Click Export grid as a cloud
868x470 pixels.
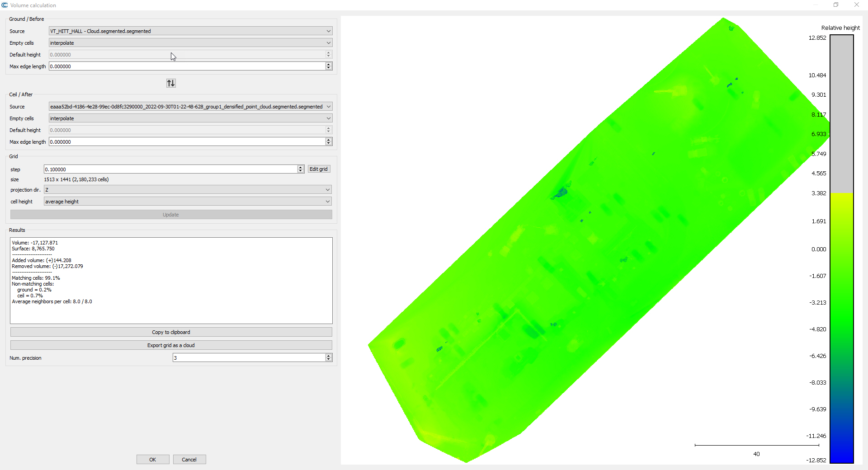pos(171,345)
